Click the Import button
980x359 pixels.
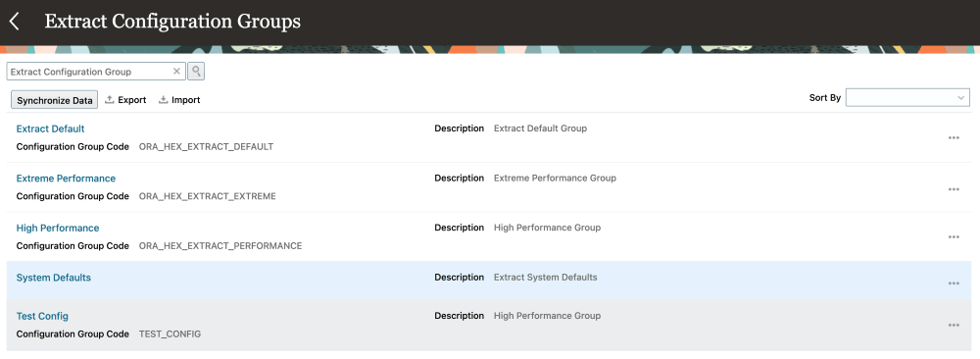pyautogui.click(x=179, y=100)
